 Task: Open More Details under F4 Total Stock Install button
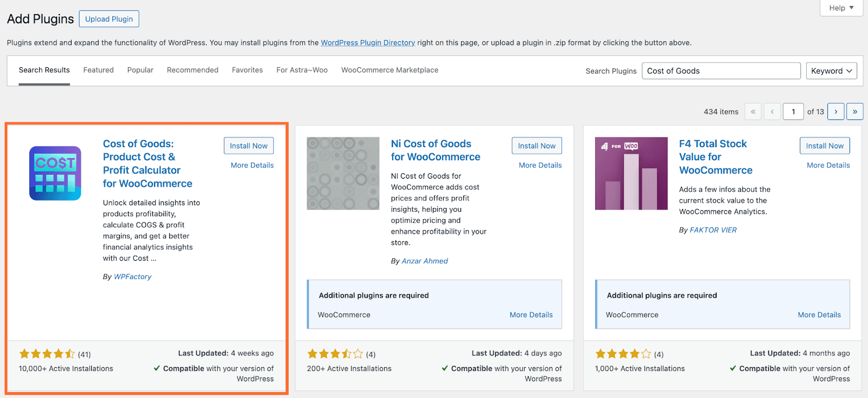pyautogui.click(x=828, y=165)
